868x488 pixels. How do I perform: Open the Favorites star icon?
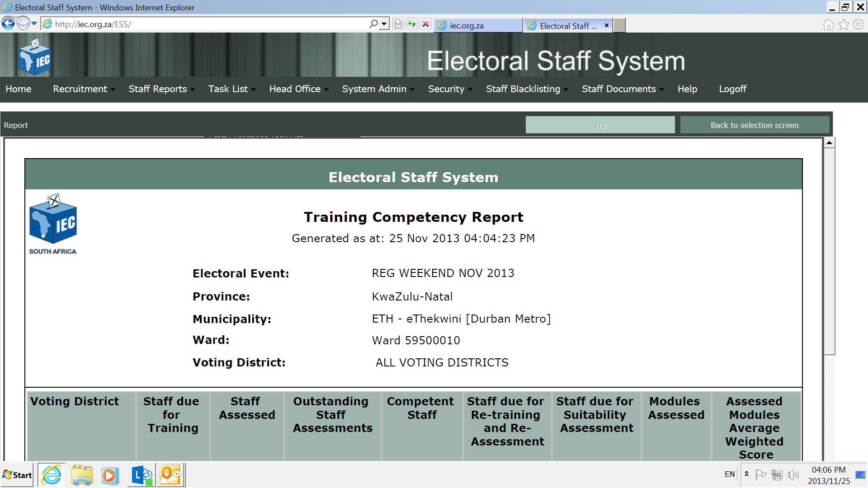click(x=843, y=25)
